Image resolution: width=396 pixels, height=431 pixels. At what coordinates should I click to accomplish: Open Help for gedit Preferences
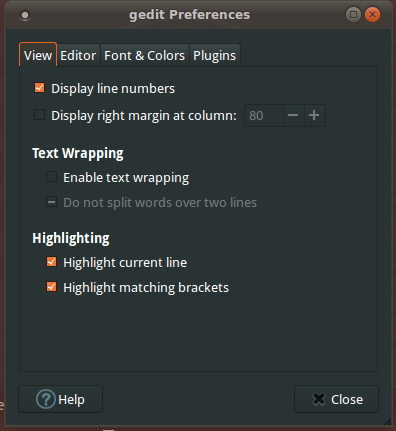click(x=60, y=399)
